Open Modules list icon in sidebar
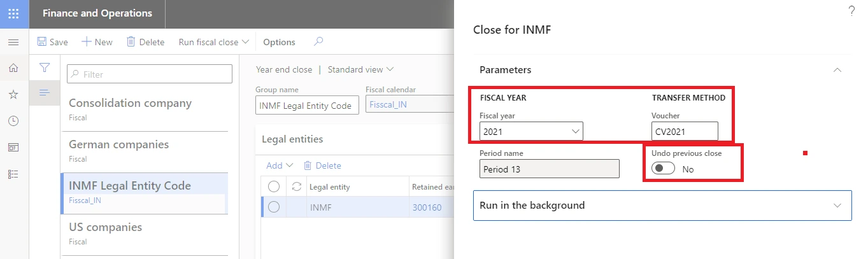The image size is (868, 259). [x=13, y=174]
